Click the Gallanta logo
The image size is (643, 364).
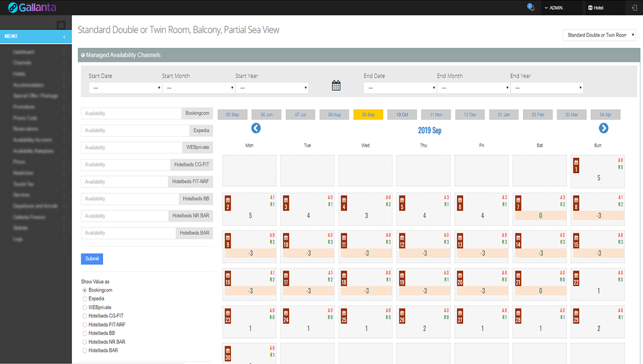[x=32, y=7]
